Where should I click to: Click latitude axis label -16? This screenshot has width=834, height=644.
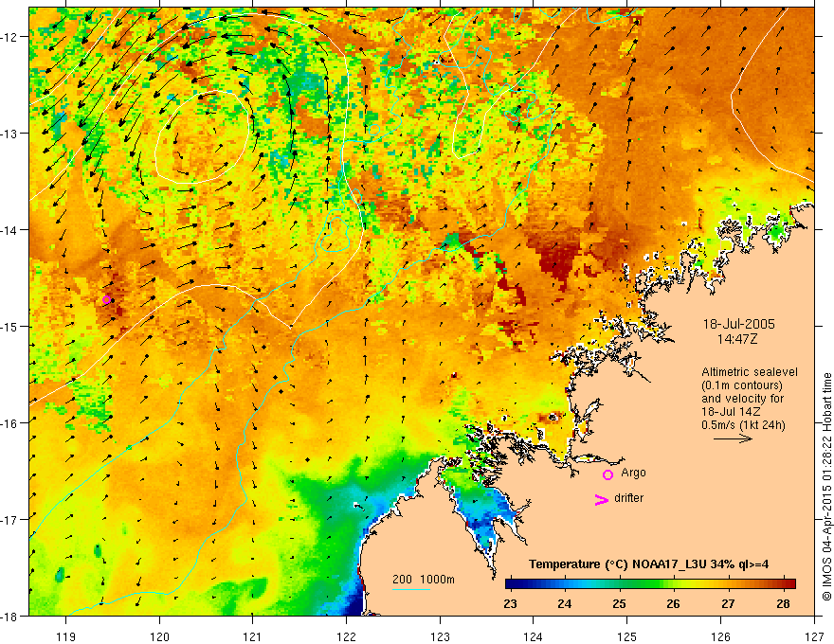(x=10, y=423)
